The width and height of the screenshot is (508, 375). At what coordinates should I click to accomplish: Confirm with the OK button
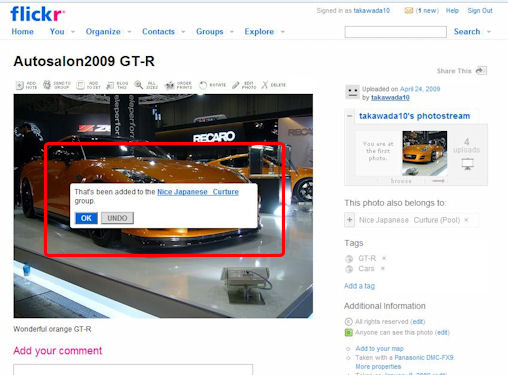pos(86,218)
